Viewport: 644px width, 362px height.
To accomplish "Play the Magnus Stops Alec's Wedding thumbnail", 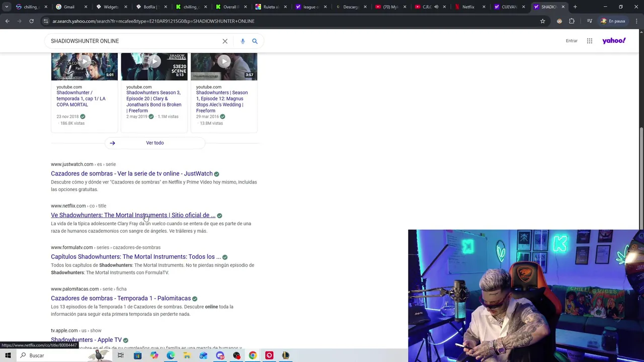I will (x=224, y=66).
